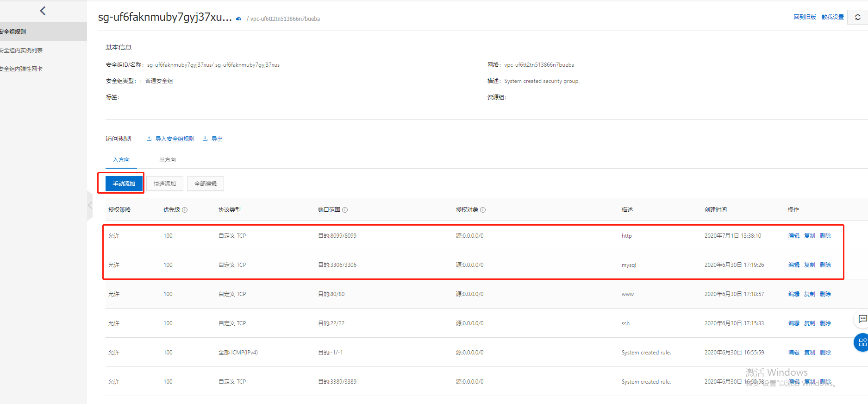
Task: Click port range cell 目的:8099/8099
Action: tap(337, 236)
